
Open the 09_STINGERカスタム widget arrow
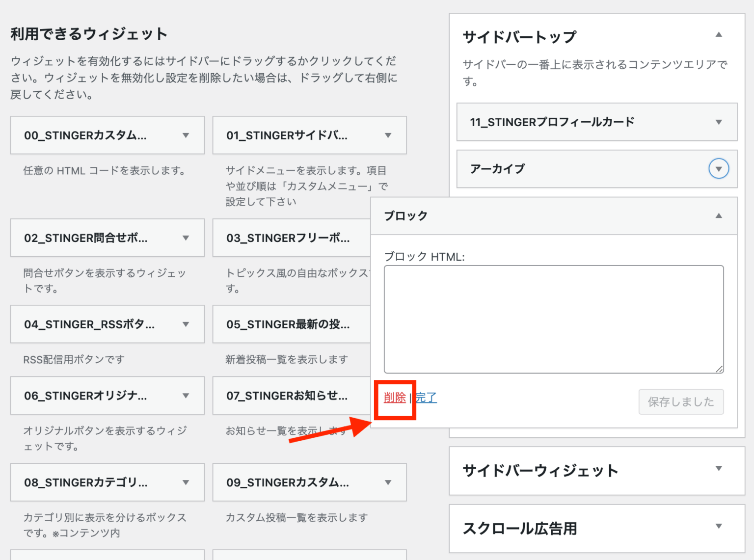[388, 482]
